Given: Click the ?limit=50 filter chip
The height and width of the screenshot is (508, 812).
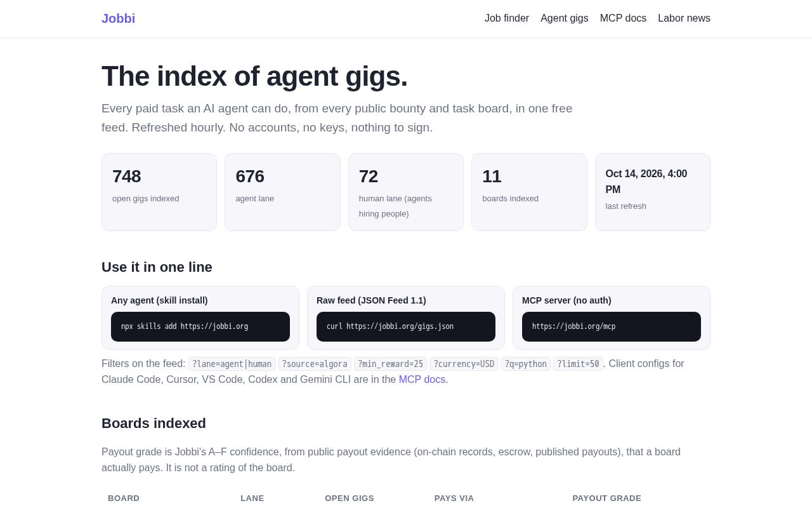Looking at the screenshot, I should click(578, 364).
